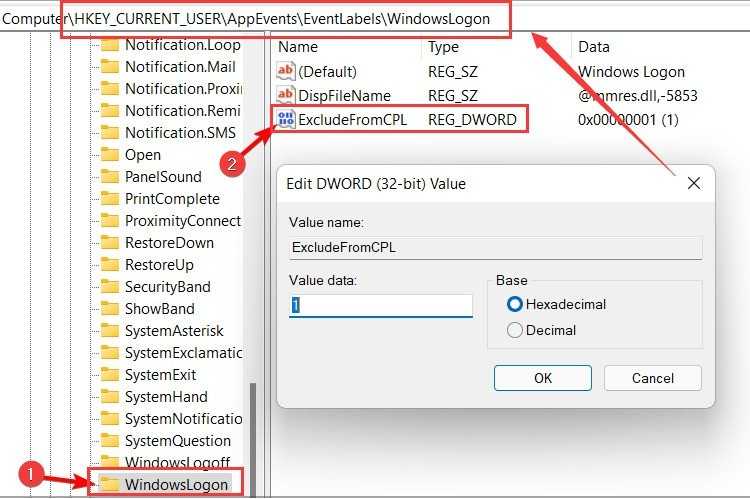Click the Value data input field
Screen dimensions: 750x499
[380, 306]
